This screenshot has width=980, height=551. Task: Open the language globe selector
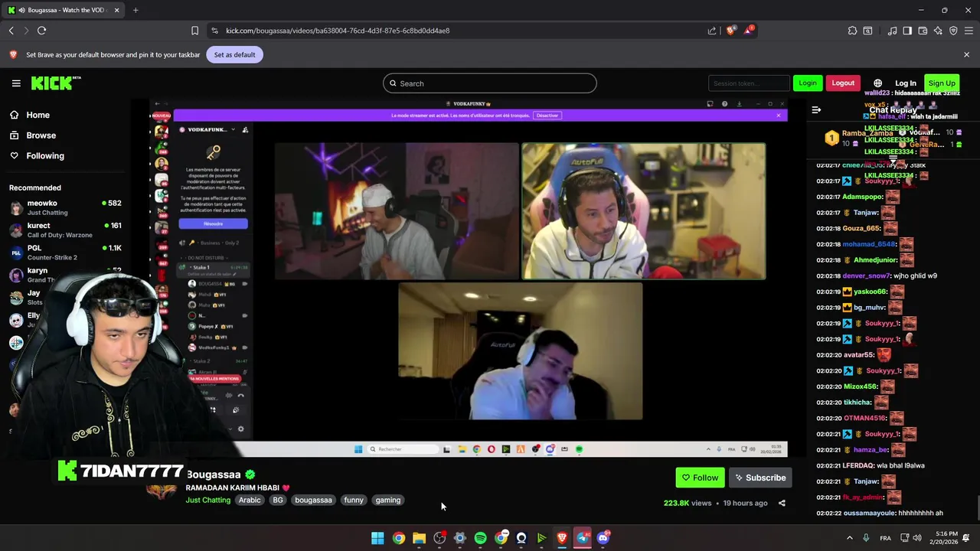pyautogui.click(x=878, y=83)
